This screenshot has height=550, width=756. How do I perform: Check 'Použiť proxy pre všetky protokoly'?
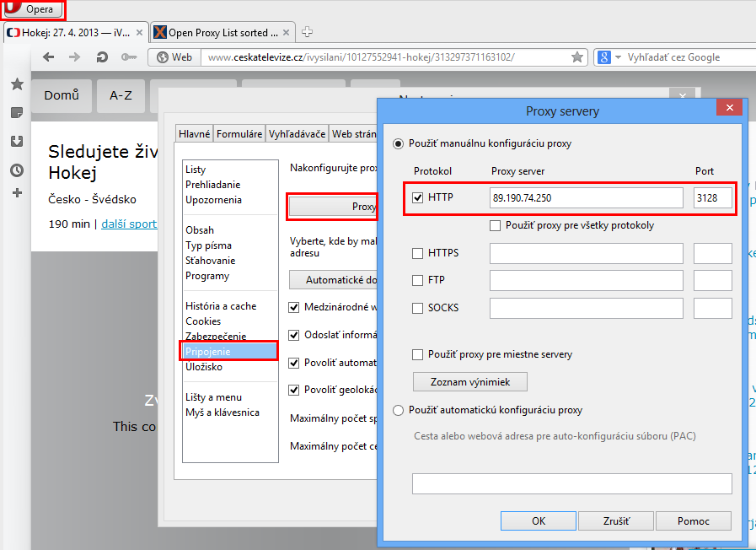point(496,226)
